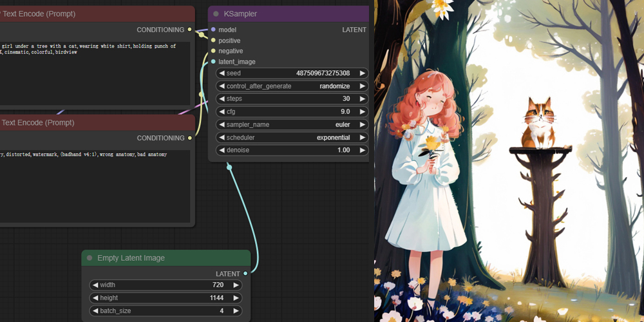Click the positive prompt text box
This screenshot has width=644, height=322.
tap(95, 73)
